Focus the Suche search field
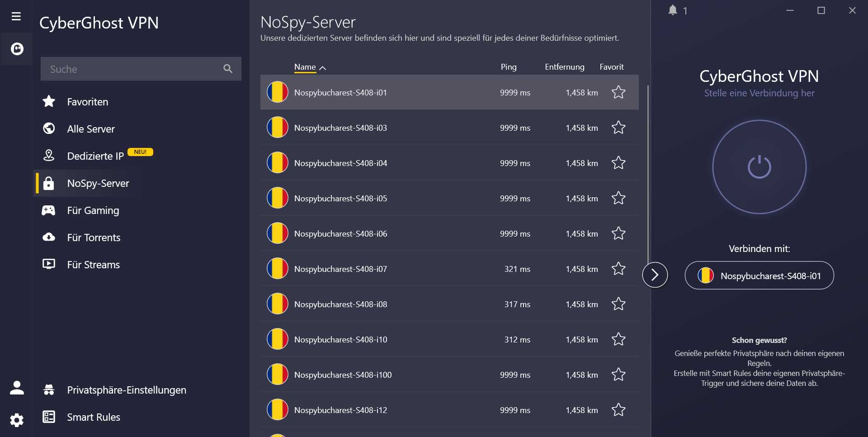The height and width of the screenshot is (437, 868). [131, 69]
